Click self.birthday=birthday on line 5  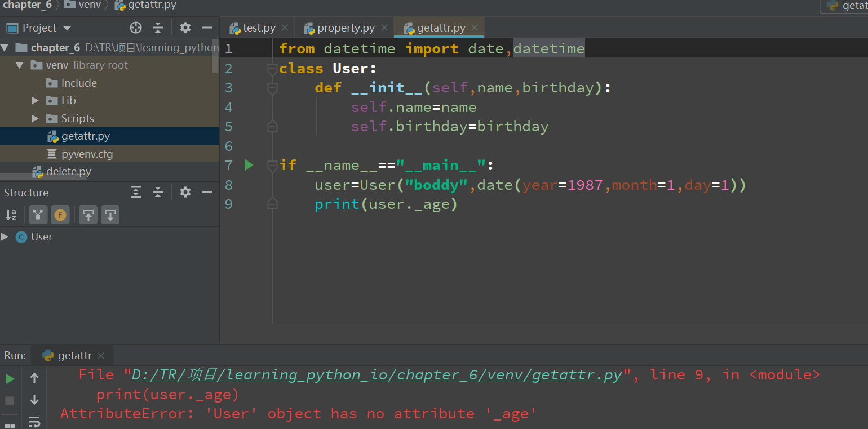pos(450,127)
